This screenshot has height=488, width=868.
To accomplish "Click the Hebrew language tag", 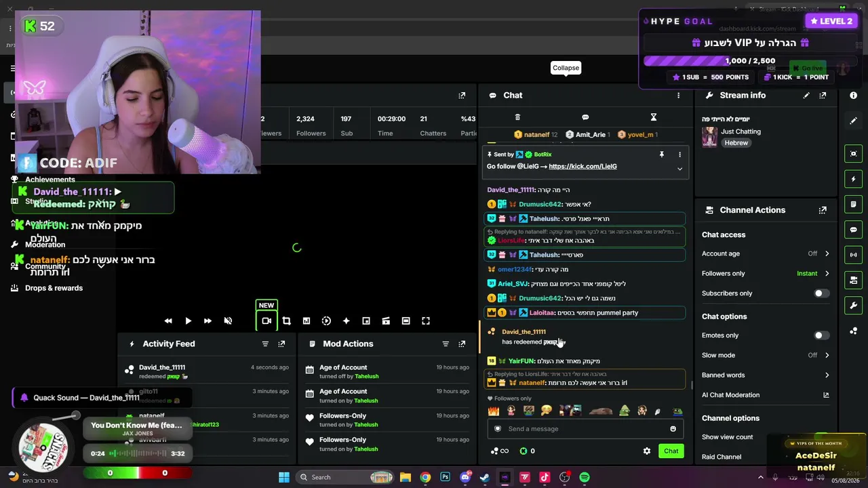I will point(736,143).
